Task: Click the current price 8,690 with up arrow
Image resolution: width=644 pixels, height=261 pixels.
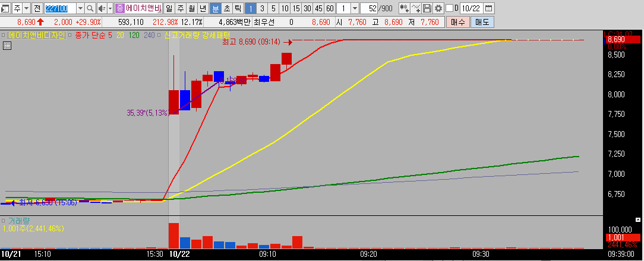Action: click(30, 22)
